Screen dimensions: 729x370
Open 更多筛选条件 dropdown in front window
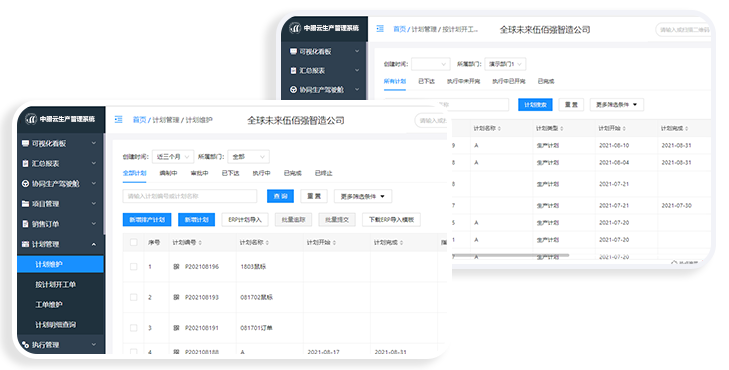point(363,196)
